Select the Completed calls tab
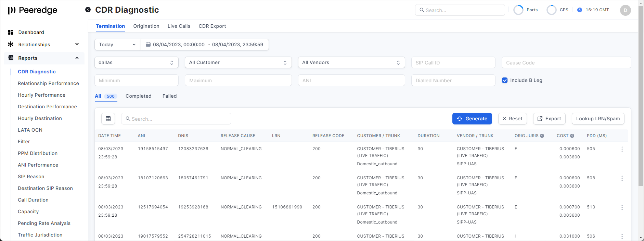Viewport: 644px width, 241px height. pyautogui.click(x=139, y=96)
